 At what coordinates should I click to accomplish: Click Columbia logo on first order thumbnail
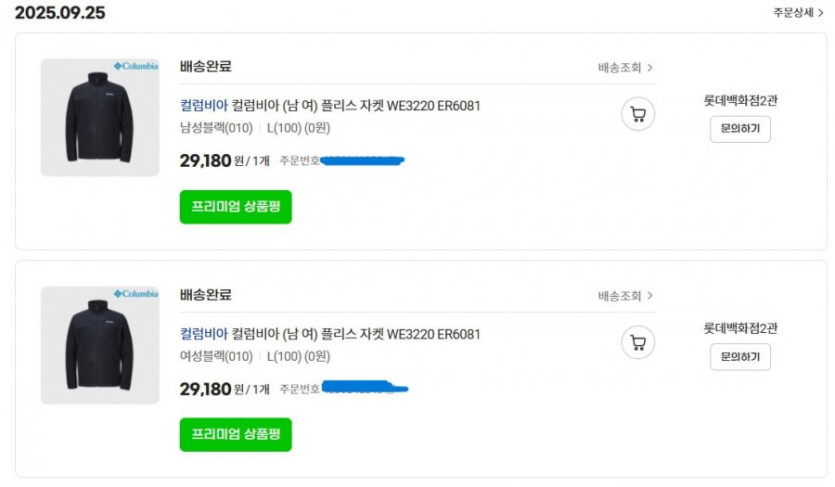click(x=136, y=66)
